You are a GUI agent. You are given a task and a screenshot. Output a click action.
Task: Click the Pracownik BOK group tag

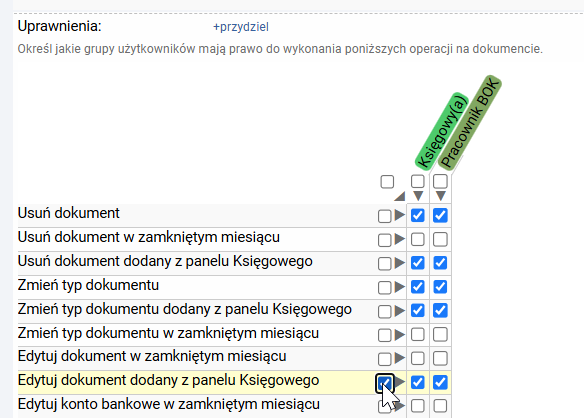(x=469, y=123)
